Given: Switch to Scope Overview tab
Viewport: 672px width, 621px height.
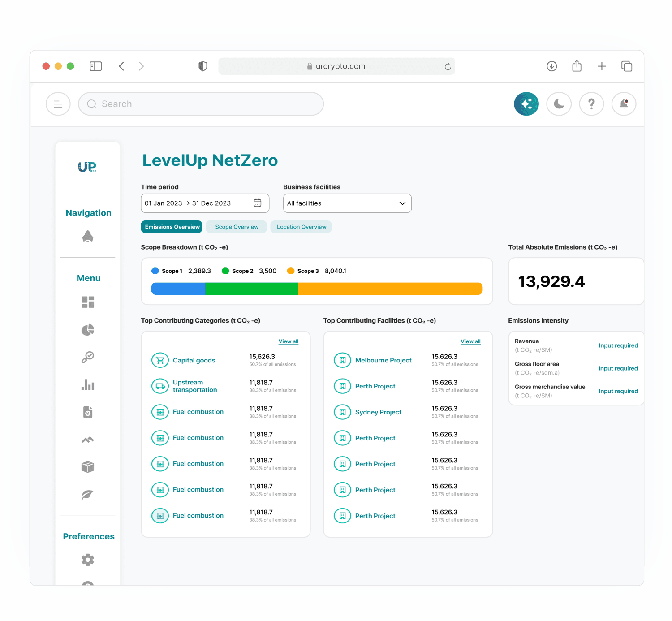Looking at the screenshot, I should pyautogui.click(x=237, y=227).
